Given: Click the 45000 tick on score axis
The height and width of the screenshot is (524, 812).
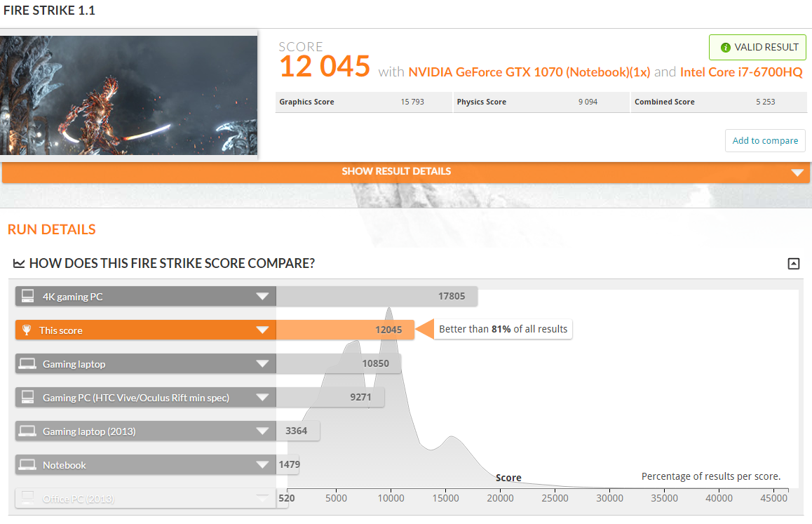Looking at the screenshot, I should tap(773, 498).
